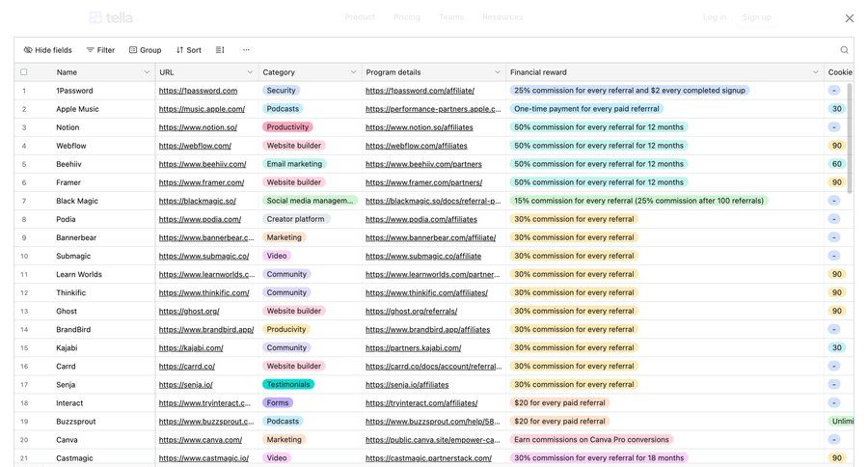The width and height of the screenshot is (868, 467).
Task: Click Hide fields button
Action: pyautogui.click(x=47, y=50)
